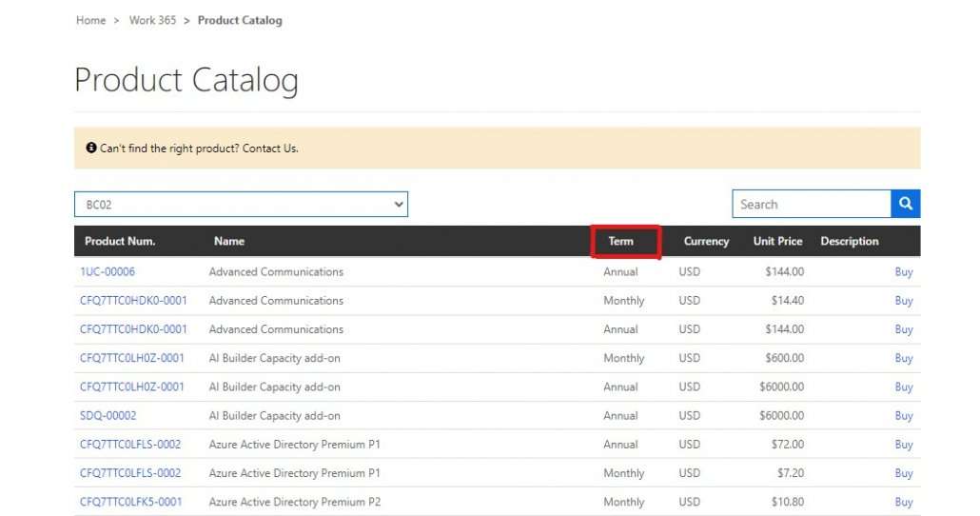Sort by Unit Price column header
The width and height of the screenshot is (980, 516).
click(x=777, y=241)
